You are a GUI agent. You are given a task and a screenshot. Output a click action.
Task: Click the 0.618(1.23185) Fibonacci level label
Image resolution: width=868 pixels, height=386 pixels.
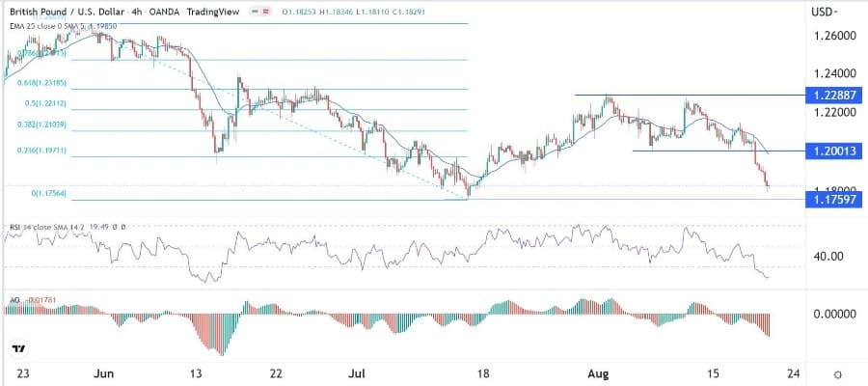click(42, 83)
